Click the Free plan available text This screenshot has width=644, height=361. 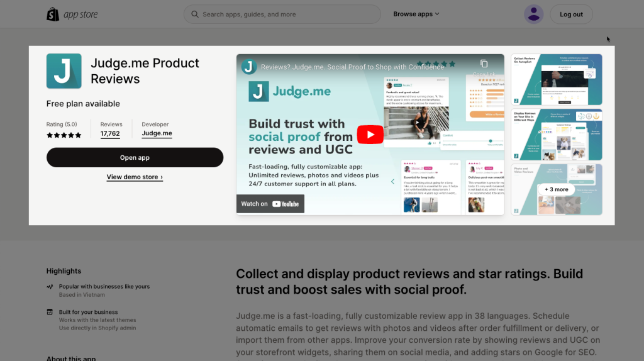pos(83,104)
